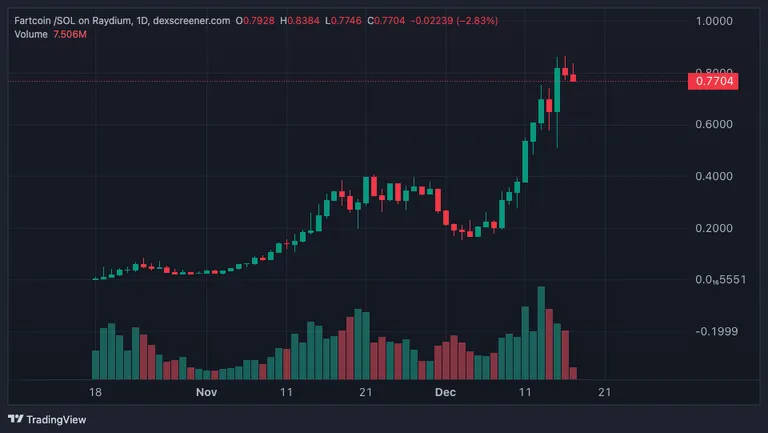
Task: Select the Nov date on time axis
Action: (206, 392)
